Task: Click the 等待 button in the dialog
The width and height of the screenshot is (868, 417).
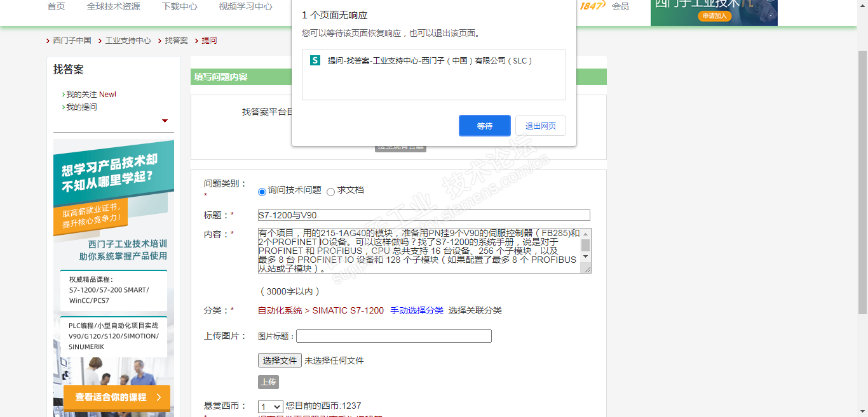Action: [x=485, y=126]
